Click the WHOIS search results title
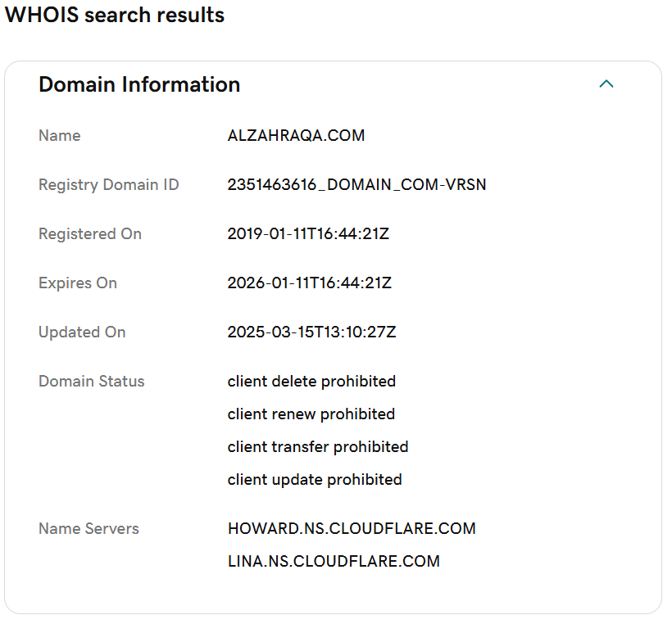Viewport: 672px width, 624px height. click(115, 15)
